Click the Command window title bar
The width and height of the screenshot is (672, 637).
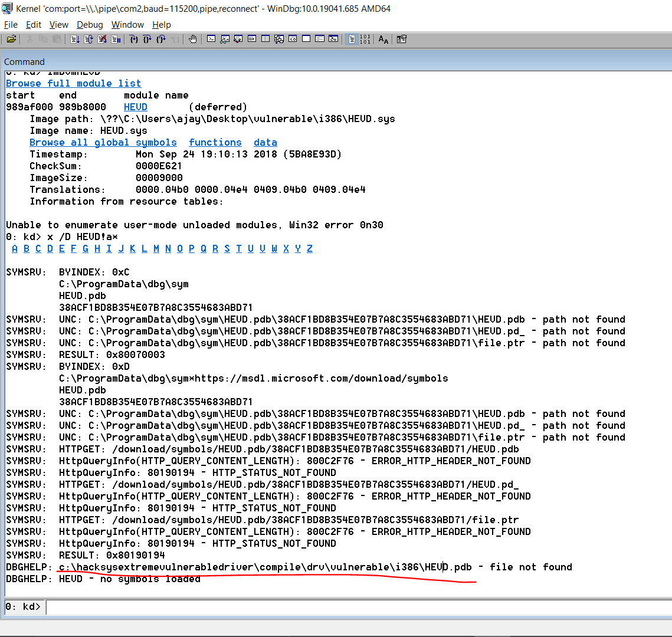[x=336, y=62]
